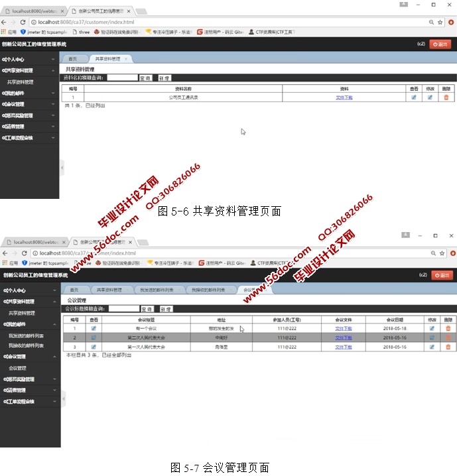Click 新增 button beside 会议标题模糊查询 field

point(165,309)
